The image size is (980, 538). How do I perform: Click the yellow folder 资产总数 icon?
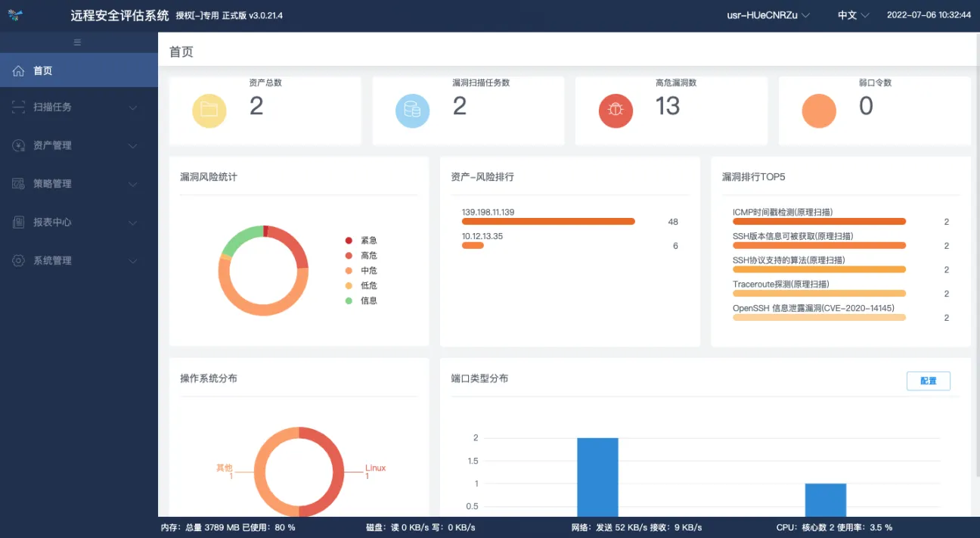click(x=209, y=110)
